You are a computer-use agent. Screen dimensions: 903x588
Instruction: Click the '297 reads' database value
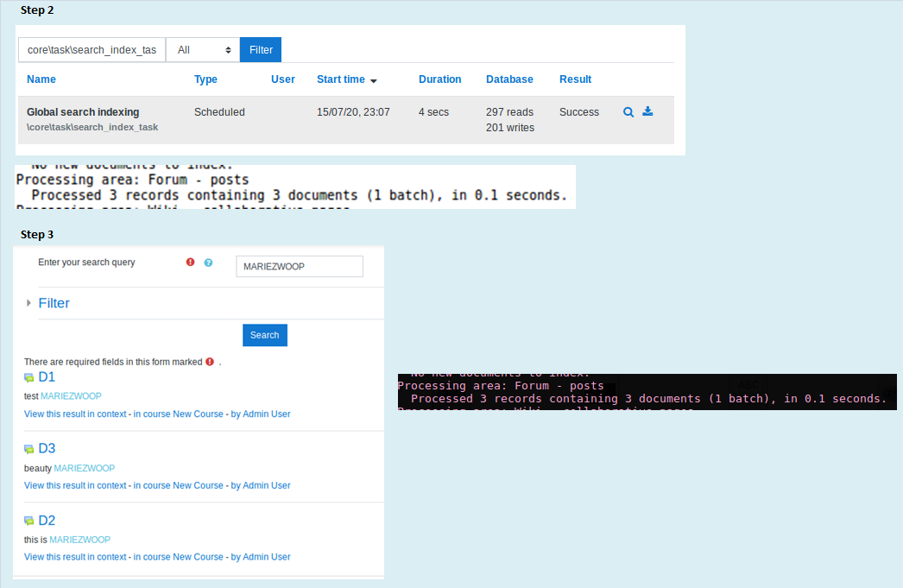[509, 112]
